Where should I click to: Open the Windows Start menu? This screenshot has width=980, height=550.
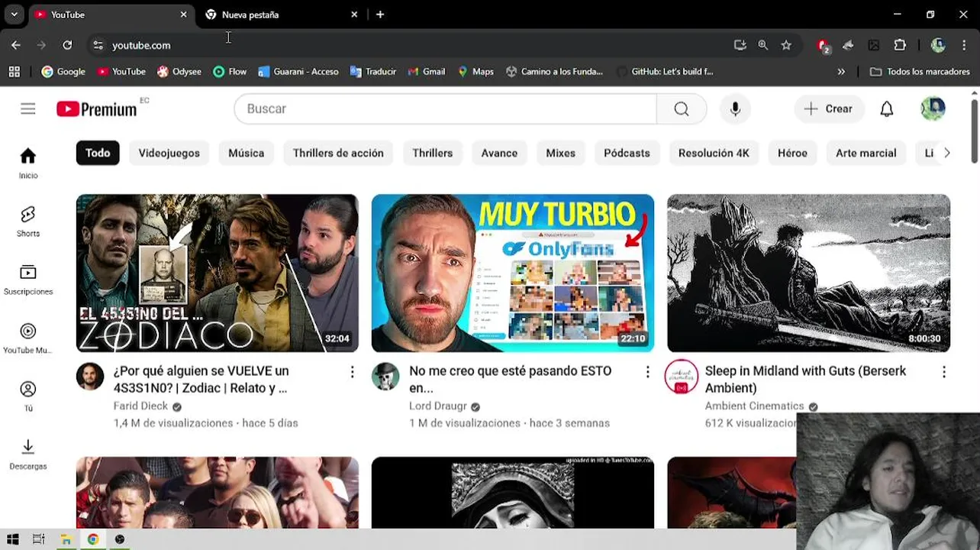click(12, 539)
